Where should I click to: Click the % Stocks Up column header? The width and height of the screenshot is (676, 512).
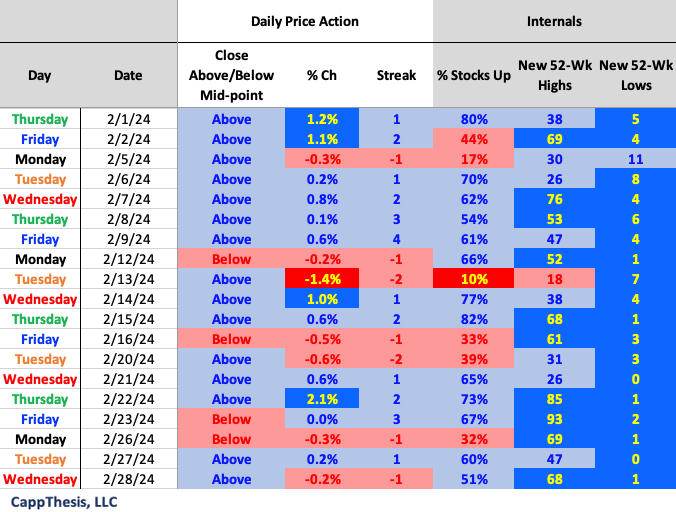point(474,75)
